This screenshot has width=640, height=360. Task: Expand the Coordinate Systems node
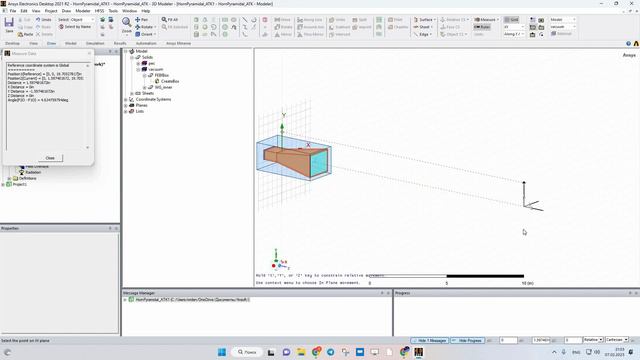click(x=126, y=99)
